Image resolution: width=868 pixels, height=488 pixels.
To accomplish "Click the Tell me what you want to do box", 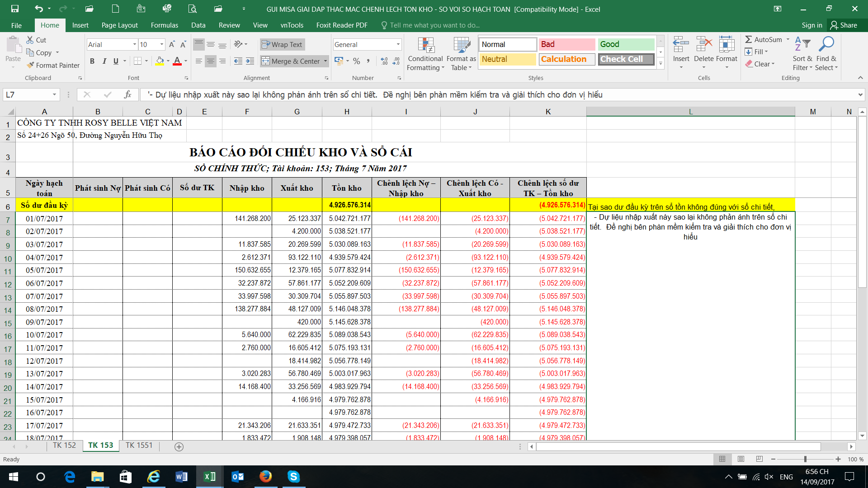I will pyautogui.click(x=434, y=25).
